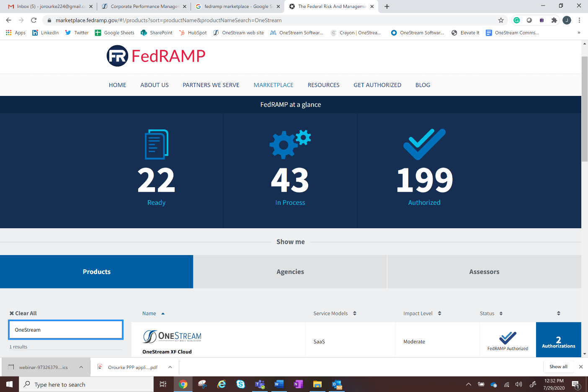Image resolution: width=588 pixels, height=392 pixels.
Task: Click the FedRAMP logo
Action: [156, 56]
